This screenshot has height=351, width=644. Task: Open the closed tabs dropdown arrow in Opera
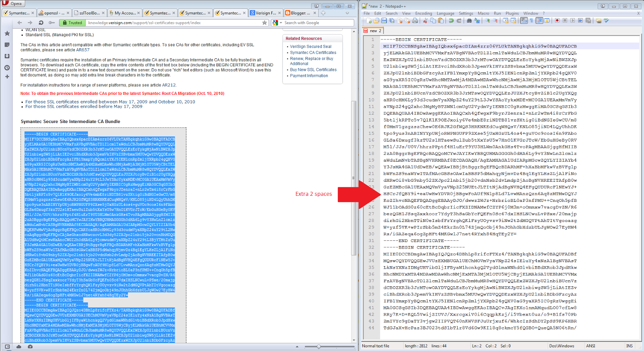tap(347, 13)
